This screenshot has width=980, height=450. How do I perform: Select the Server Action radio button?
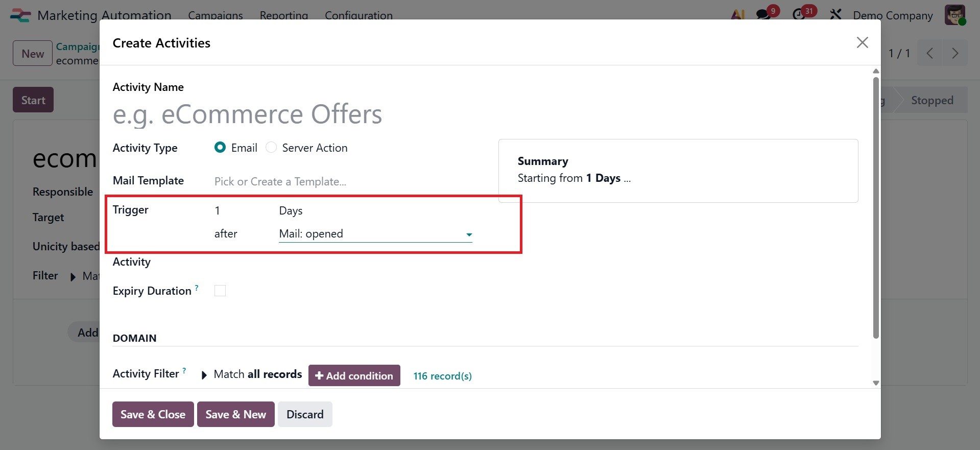271,148
